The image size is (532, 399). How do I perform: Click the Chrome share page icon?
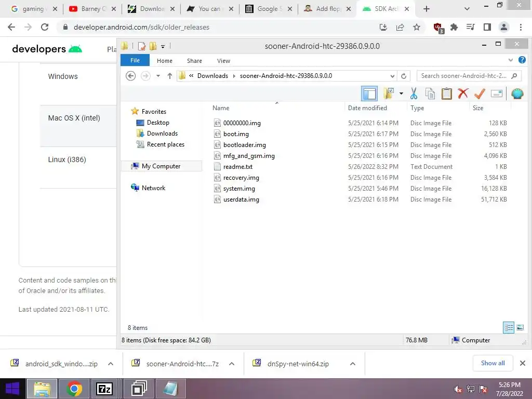pyautogui.click(x=400, y=27)
